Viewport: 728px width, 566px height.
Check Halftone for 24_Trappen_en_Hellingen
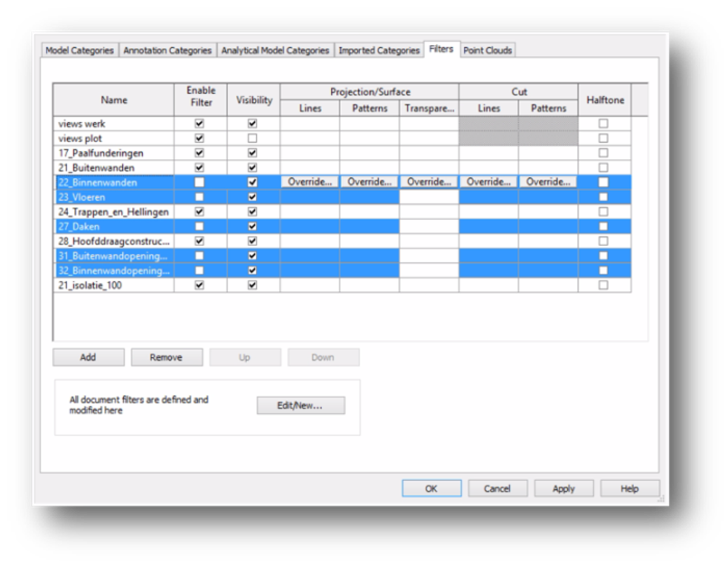click(603, 212)
